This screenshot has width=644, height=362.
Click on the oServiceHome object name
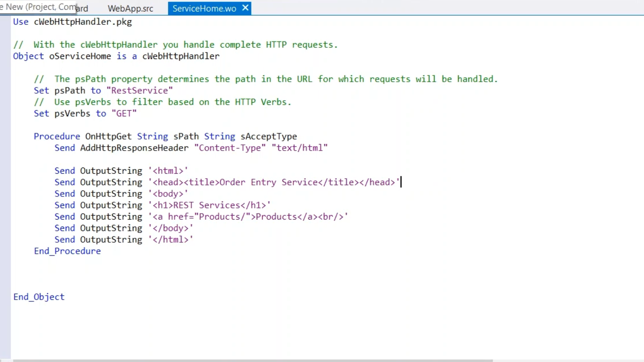[x=80, y=56]
